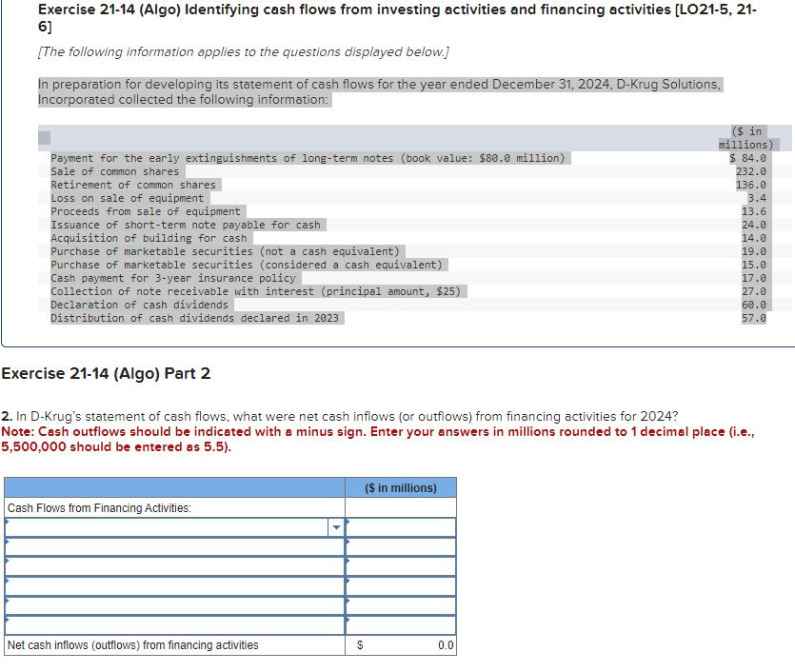Image resolution: width=795 pixels, height=672 pixels.
Task: Click the 'Proceeds from sale of equipment' row
Action: 146,211
